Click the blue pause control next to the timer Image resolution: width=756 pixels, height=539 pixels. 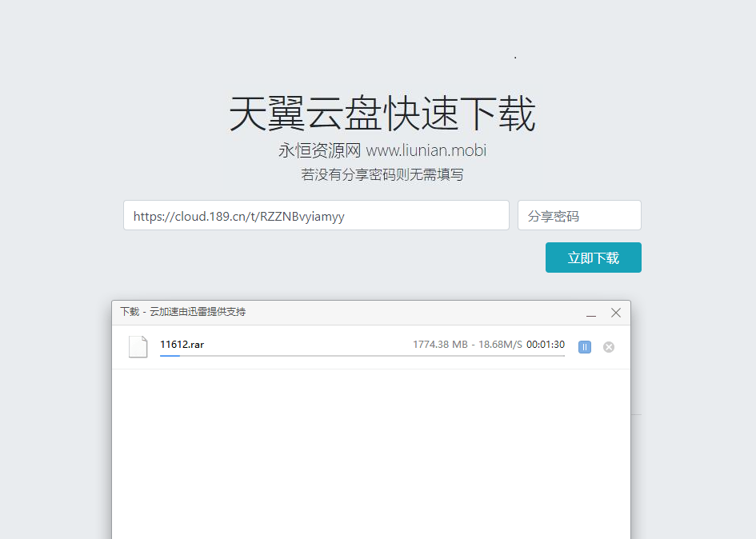(x=584, y=346)
